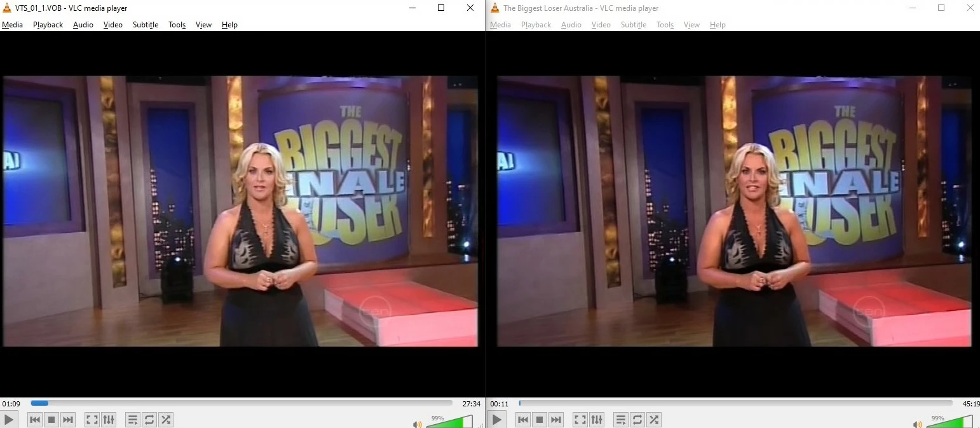980x428 pixels.
Task: Show extended settings in Biggest Loser window
Action: point(597,420)
